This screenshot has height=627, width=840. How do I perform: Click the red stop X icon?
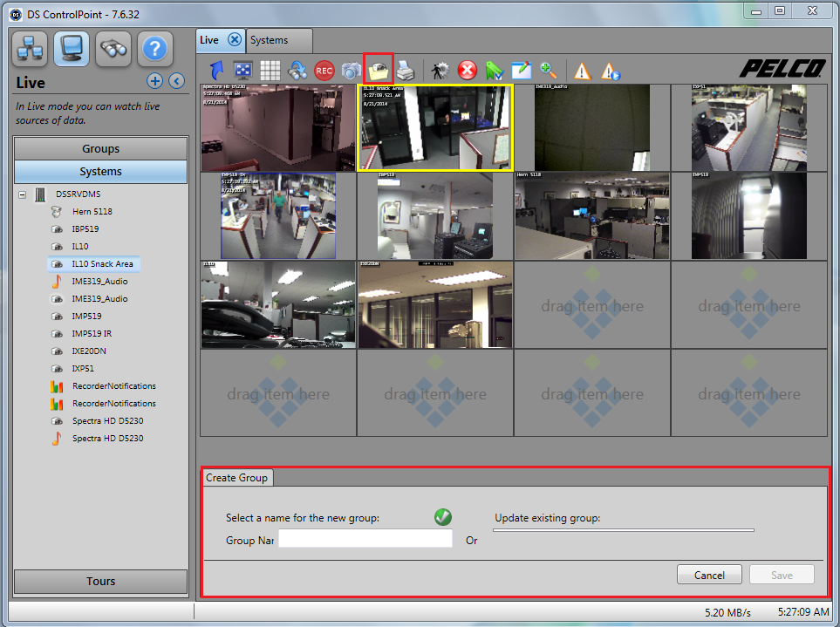(468, 71)
